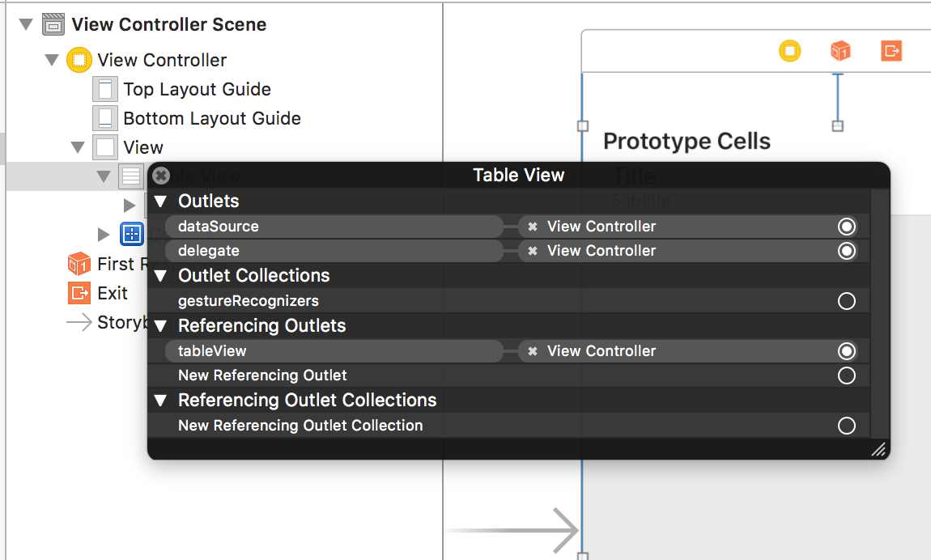Click the New Referencing Outlet Collection circle
The width and height of the screenshot is (931, 560).
847,426
